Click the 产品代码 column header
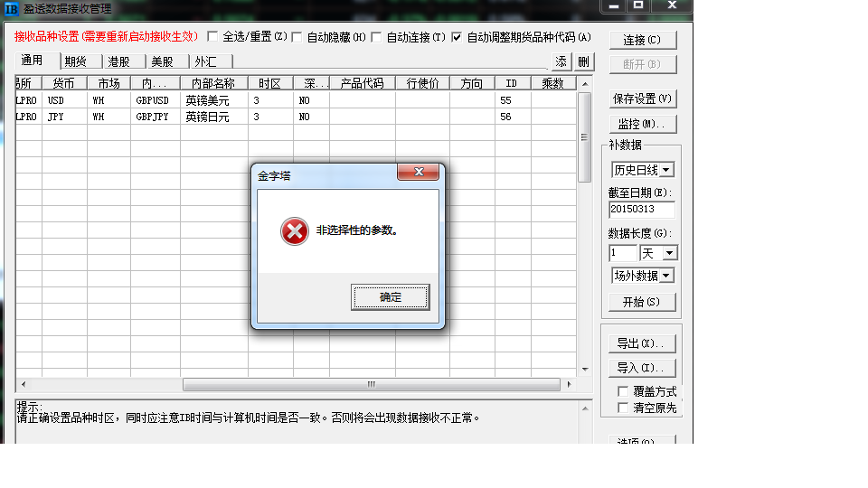This screenshot has height=488, width=868. (363, 83)
